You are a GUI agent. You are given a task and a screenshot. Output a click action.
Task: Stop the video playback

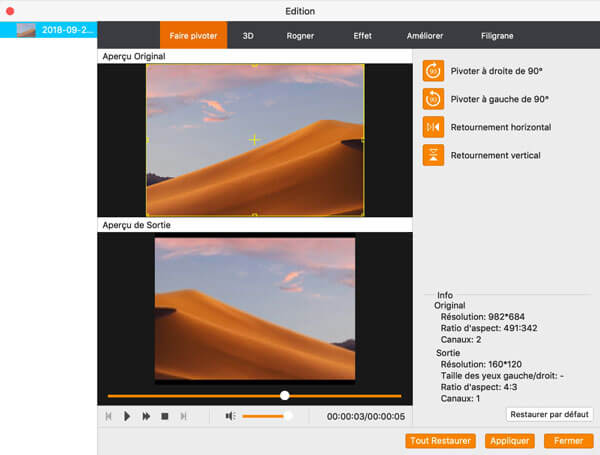click(165, 415)
